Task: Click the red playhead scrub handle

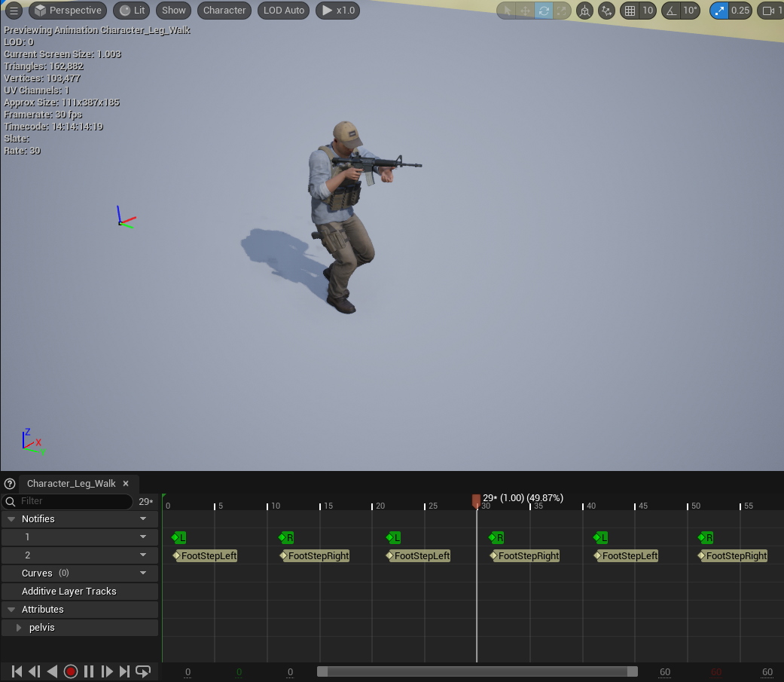Action: (476, 501)
